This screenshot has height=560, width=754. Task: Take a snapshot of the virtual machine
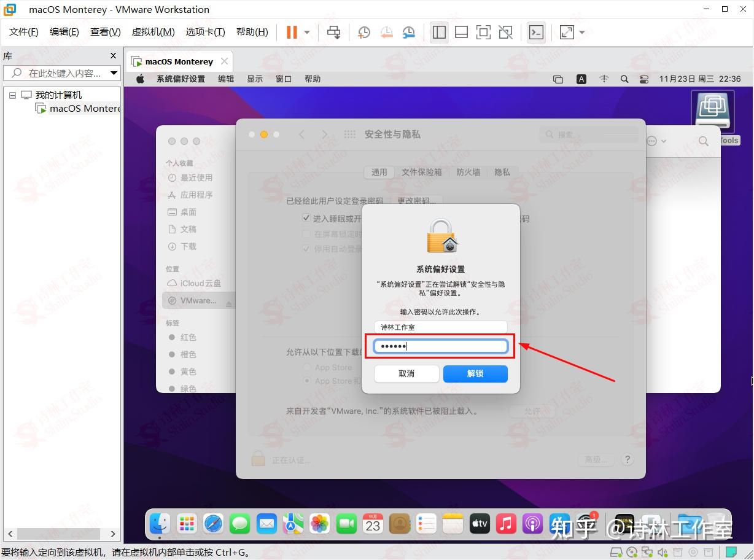(x=363, y=32)
